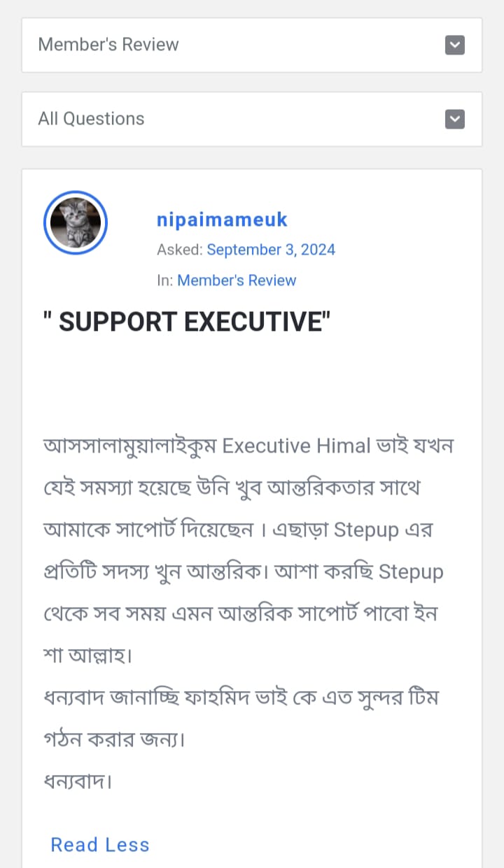Screen dimensions: 504x868
Task: Open nipaimameuk's cat avatar picture
Action: pos(76,223)
